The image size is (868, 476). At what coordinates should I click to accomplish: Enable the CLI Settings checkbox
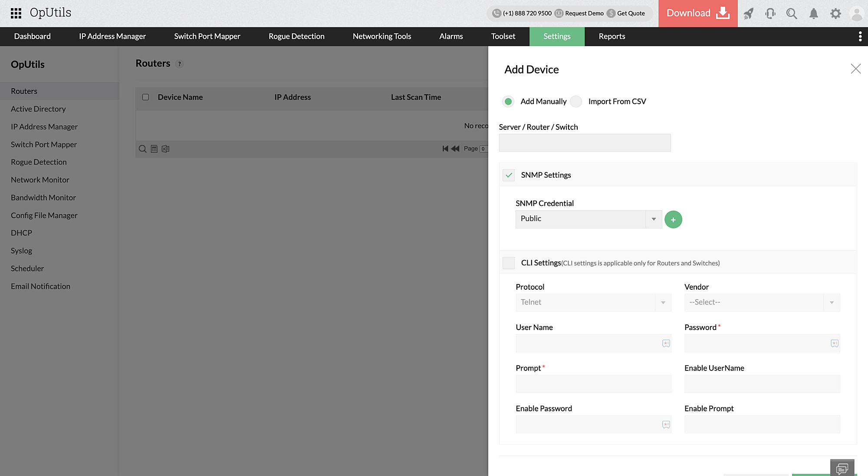509,263
